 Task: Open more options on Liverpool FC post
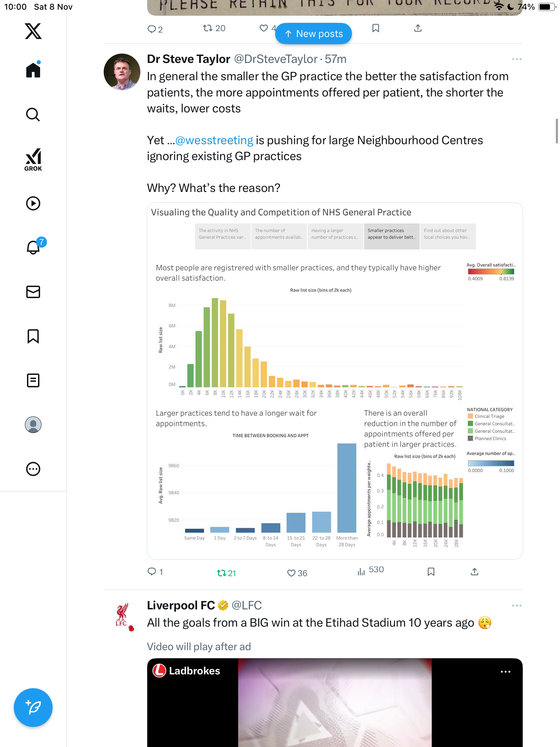pos(516,606)
